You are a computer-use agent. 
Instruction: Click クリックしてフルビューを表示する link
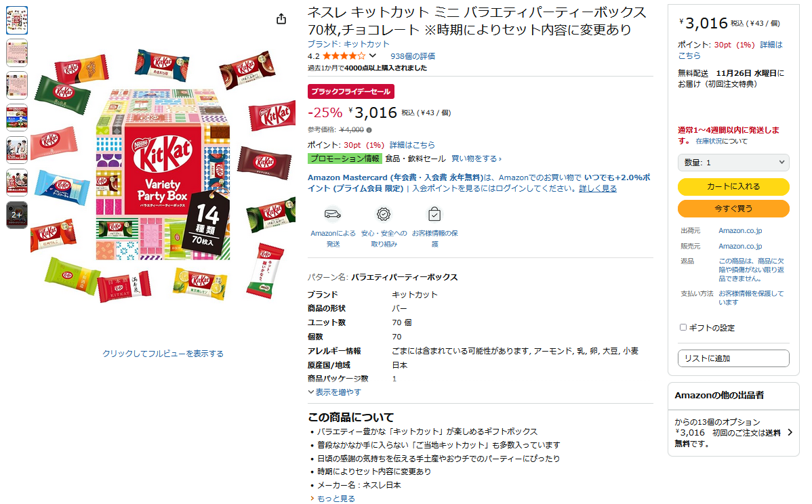[163, 354]
